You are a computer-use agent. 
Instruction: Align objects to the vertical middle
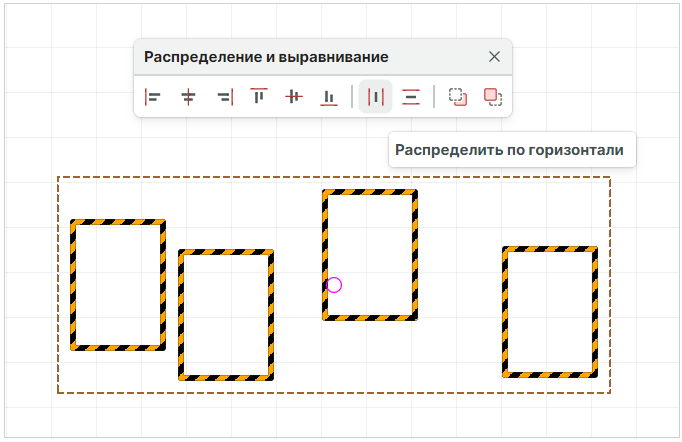tap(294, 97)
